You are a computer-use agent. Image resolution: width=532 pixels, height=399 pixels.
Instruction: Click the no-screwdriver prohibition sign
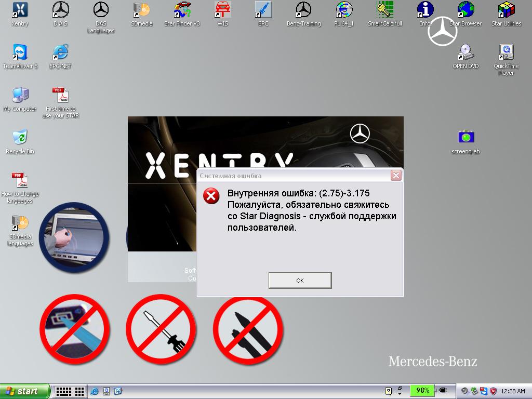[x=161, y=329]
